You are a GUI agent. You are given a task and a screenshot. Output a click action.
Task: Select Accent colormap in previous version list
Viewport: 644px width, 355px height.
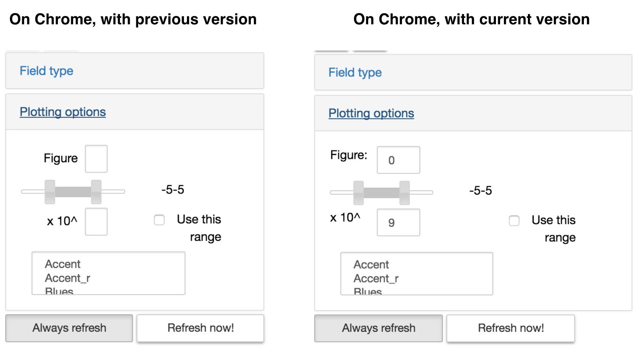(63, 264)
